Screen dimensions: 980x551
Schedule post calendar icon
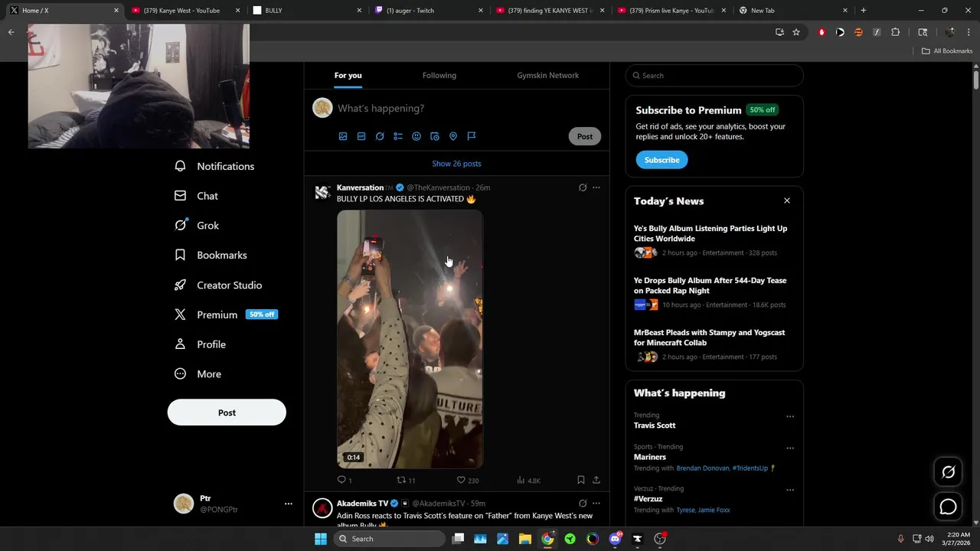[x=435, y=136]
